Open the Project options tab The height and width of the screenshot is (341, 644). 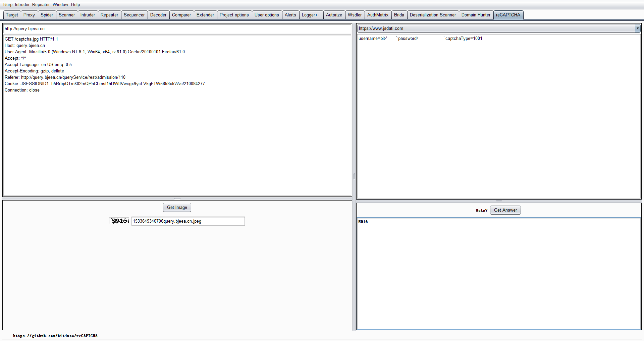click(x=234, y=15)
